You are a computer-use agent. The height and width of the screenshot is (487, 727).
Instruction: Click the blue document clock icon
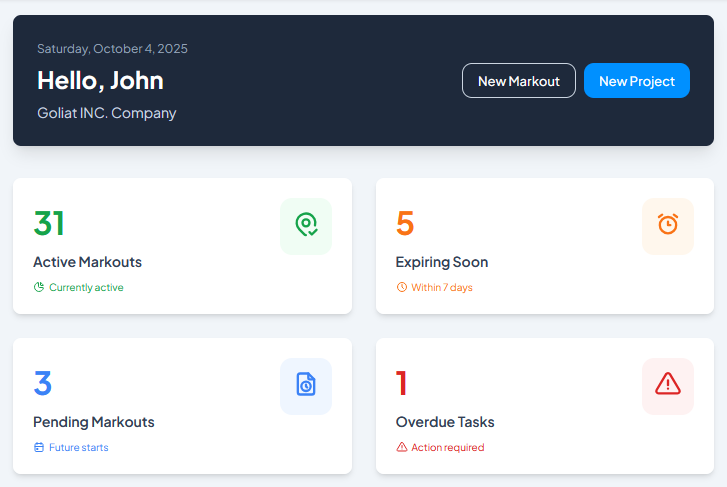306,385
